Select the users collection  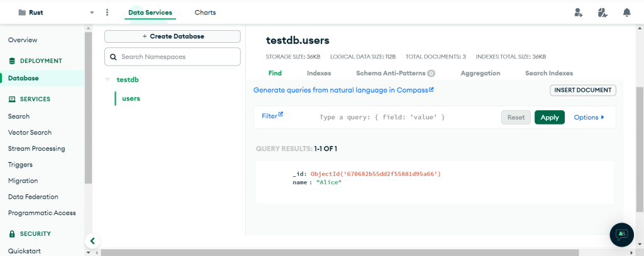131,98
